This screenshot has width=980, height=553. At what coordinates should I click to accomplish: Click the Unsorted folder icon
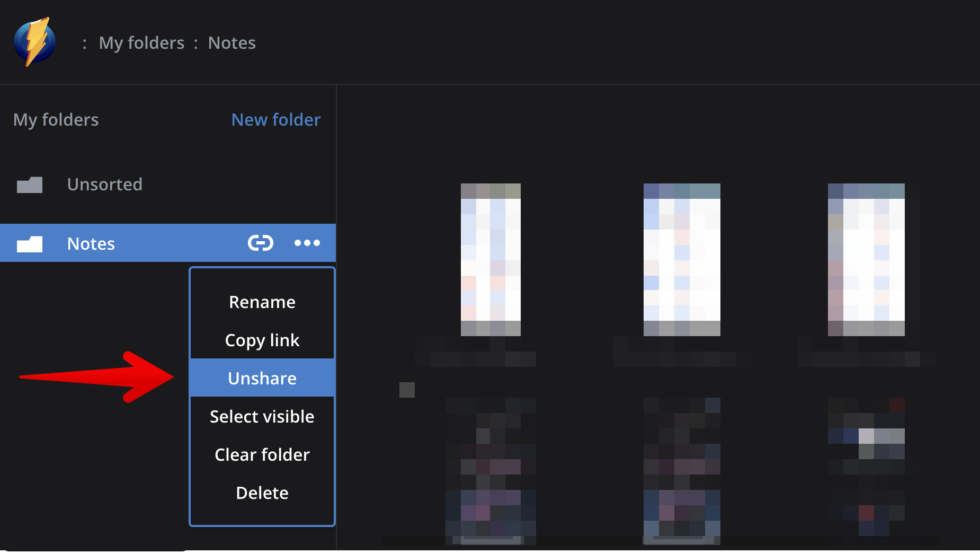tap(30, 185)
